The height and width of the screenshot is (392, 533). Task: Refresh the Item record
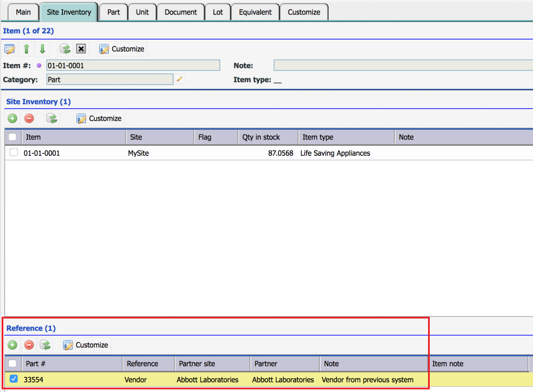[65, 49]
